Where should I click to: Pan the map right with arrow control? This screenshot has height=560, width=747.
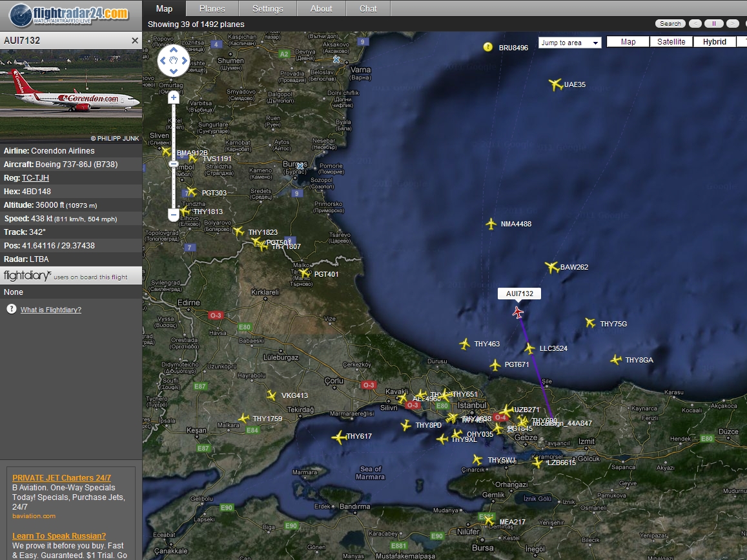(185, 61)
